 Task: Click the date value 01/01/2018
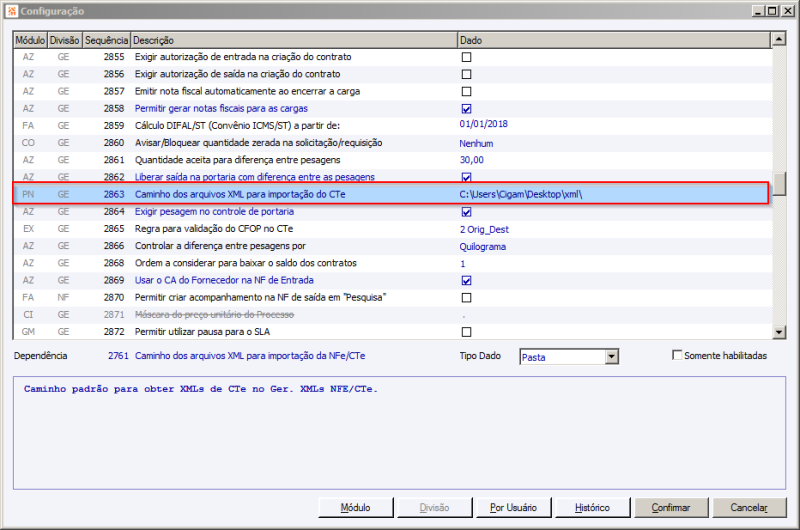[483, 124]
